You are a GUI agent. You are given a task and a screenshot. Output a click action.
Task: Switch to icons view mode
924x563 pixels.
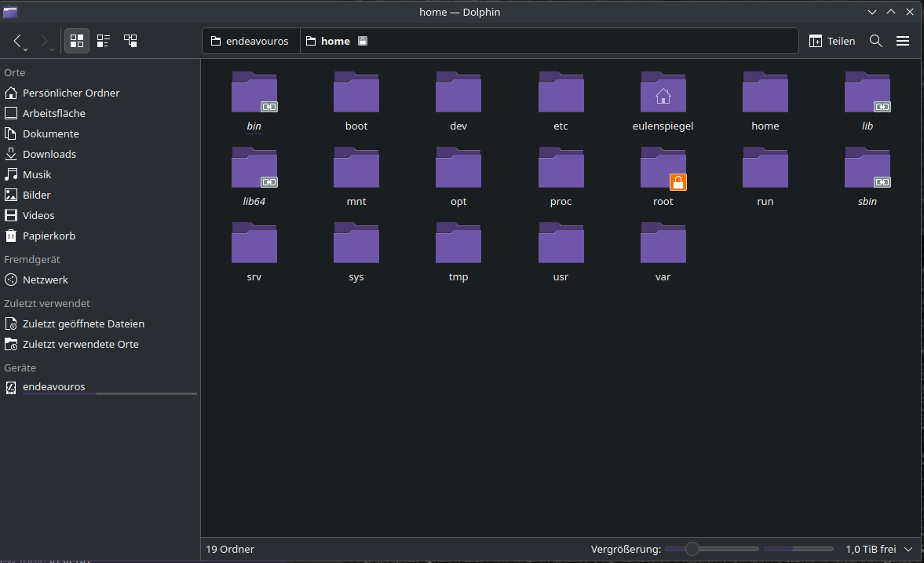(76, 41)
